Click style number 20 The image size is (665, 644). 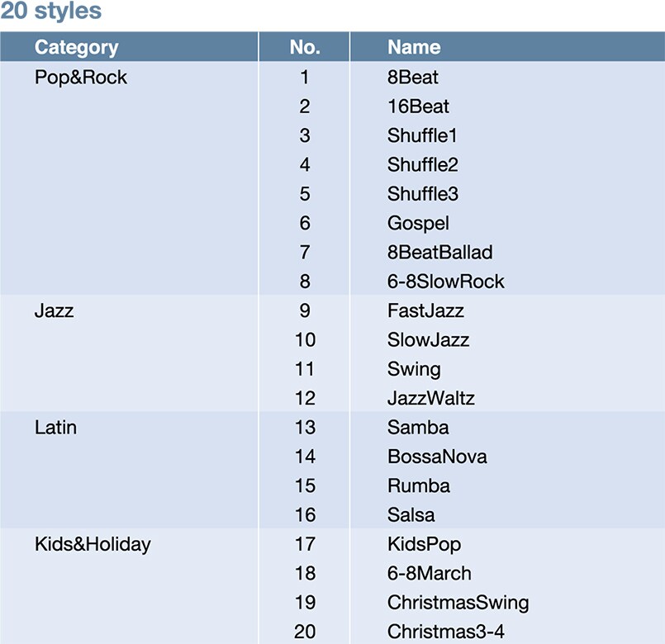(305, 632)
